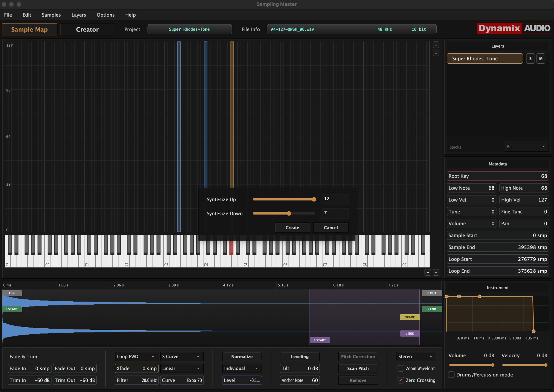Disable the Zero Crossing checkbox

(401, 380)
